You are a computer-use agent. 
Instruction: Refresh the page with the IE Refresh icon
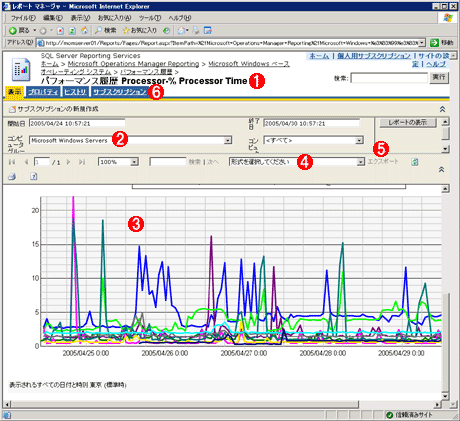click(x=72, y=31)
